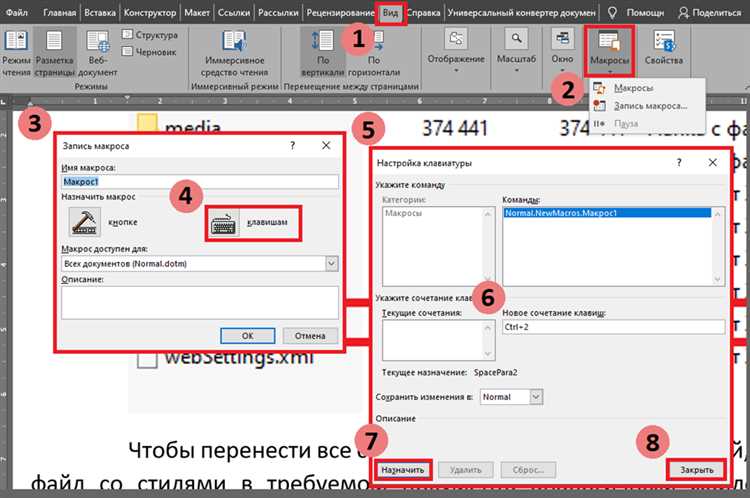Click the Имя макроса text field
This screenshot has height=498, width=750.
pos(200,182)
